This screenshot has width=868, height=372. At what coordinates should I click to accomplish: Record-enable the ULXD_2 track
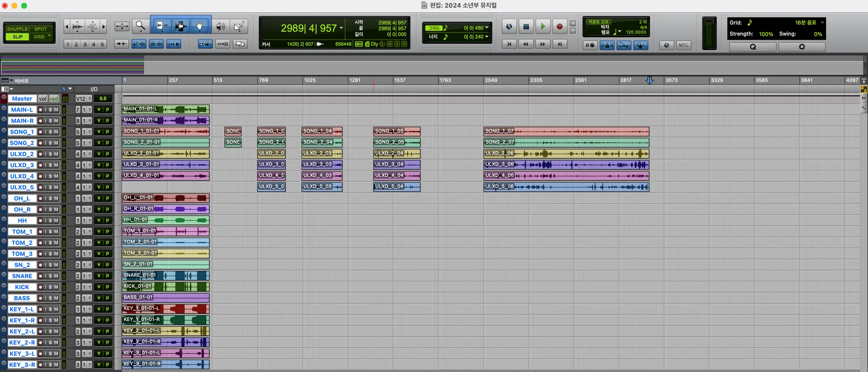pyautogui.click(x=40, y=154)
